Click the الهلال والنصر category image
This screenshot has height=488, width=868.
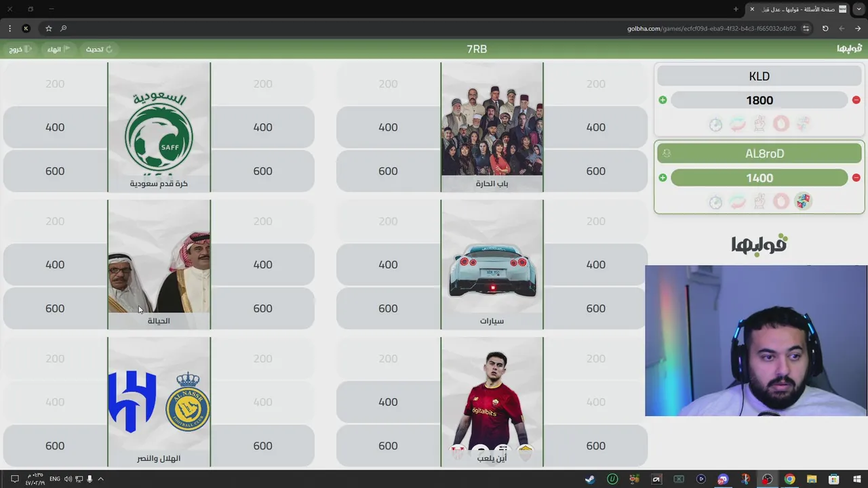point(159,402)
